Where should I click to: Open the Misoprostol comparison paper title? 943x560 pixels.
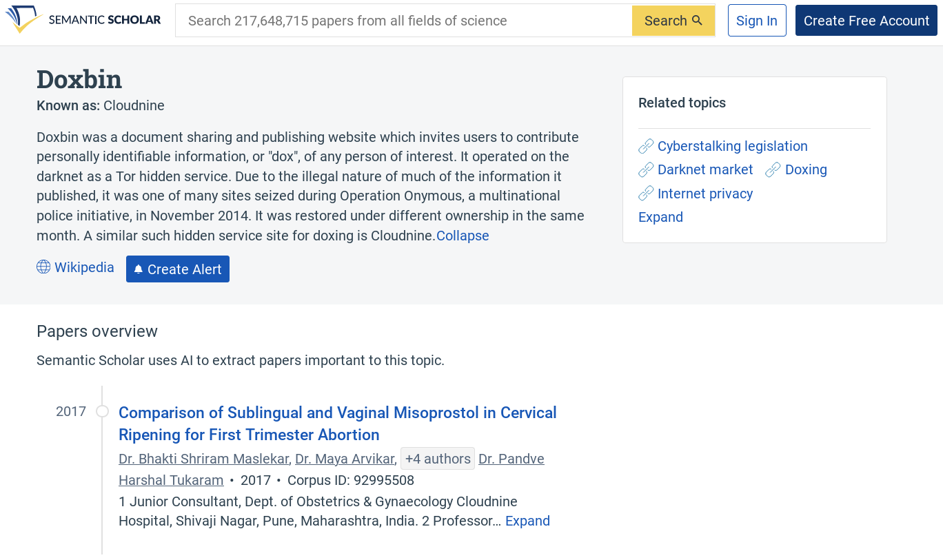(x=338, y=424)
